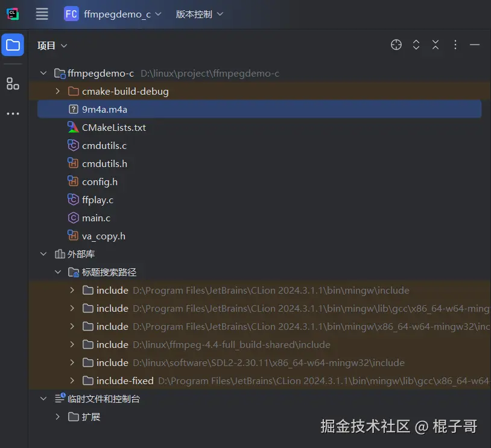
Task: Open the main hamburger menu
Action: pyautogui.click(x=42, y=14)
